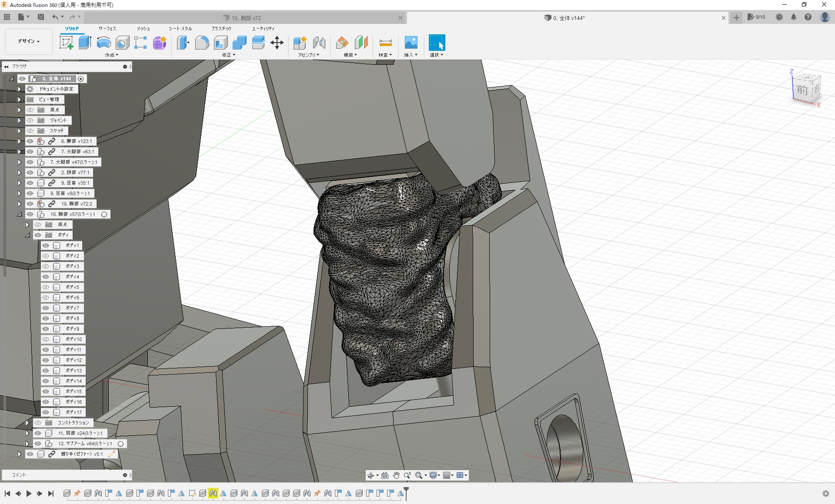Hide ボディ1 using its eye icon
Screen dimensions: 835x504
coord(46,245)
